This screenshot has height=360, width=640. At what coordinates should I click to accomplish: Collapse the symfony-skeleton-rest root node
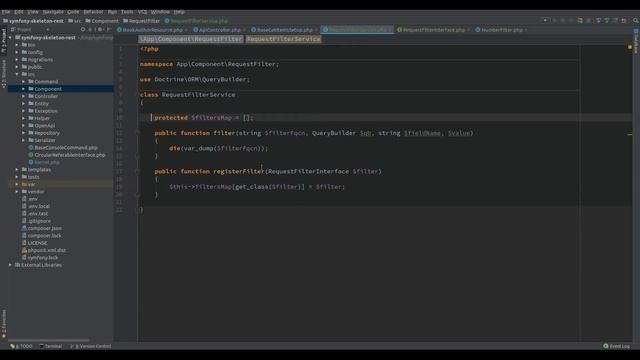11,38
